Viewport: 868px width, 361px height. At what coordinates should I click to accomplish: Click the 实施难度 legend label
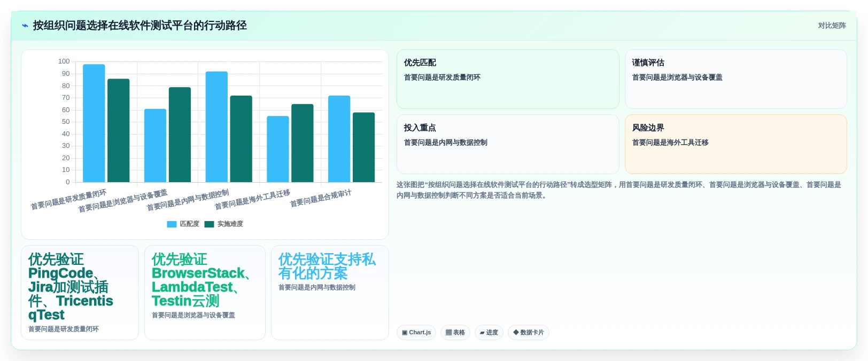(x=230, y=224)
